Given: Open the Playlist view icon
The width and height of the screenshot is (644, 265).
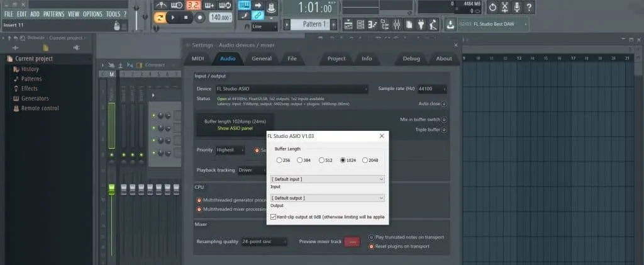Looking at the screenshot, I should pyautogui.click(x=348, y=25).
